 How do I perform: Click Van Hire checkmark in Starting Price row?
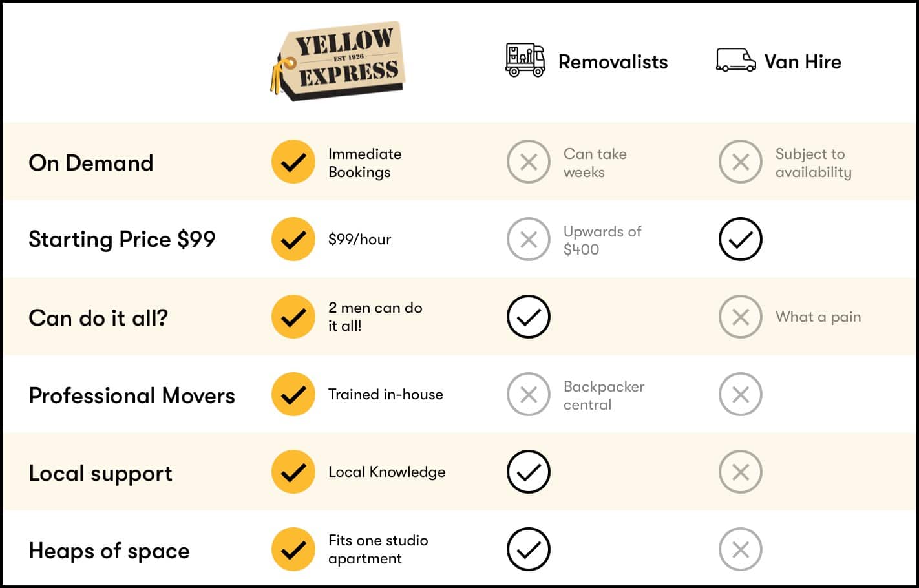point(741,239)
